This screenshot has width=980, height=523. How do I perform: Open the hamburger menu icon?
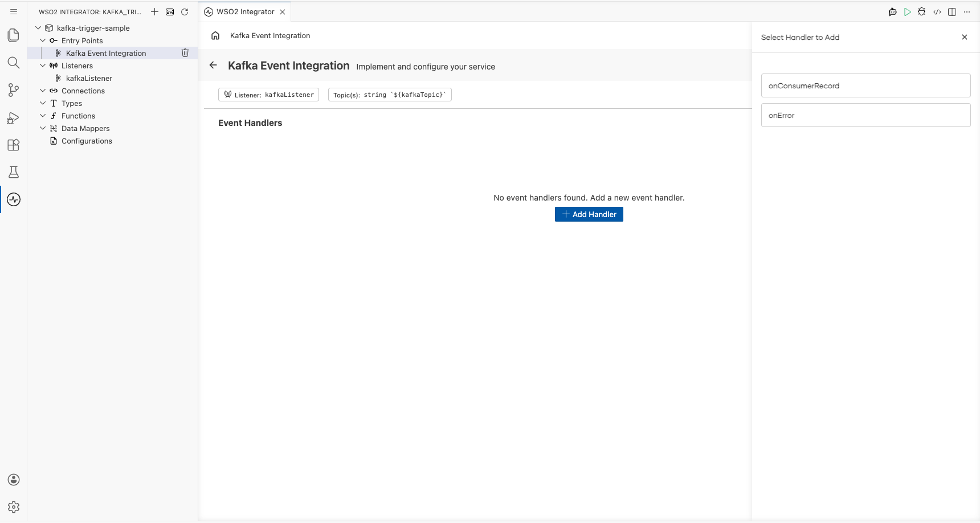pyautogui.click(x=14, y=11)
